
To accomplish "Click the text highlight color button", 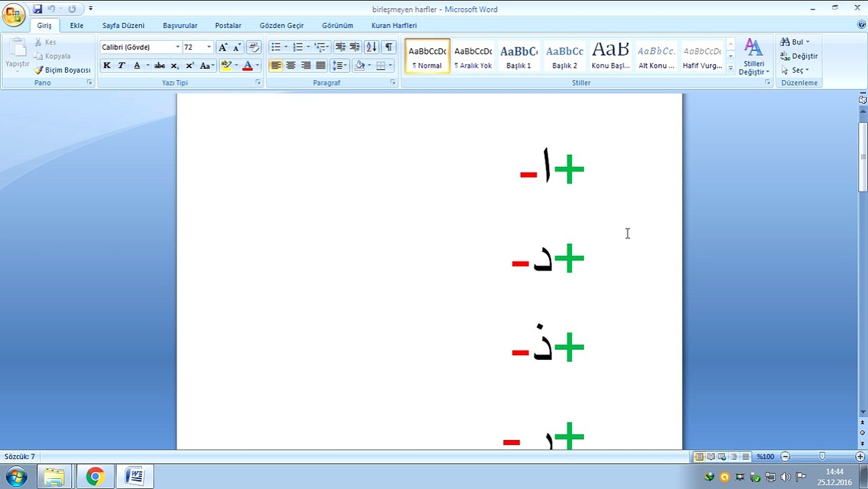I will pos(226,65).
